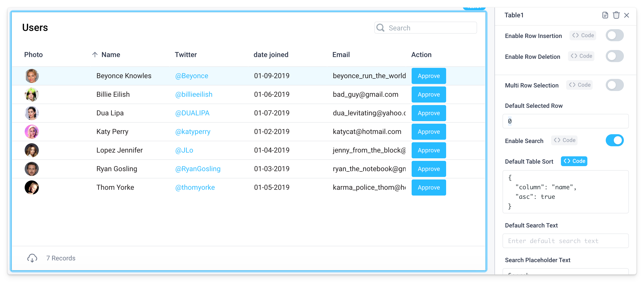Click the close icon for Table1 panel
This screenshot has width=644, height=282.
pyautogui.click(x=627, y=15)
